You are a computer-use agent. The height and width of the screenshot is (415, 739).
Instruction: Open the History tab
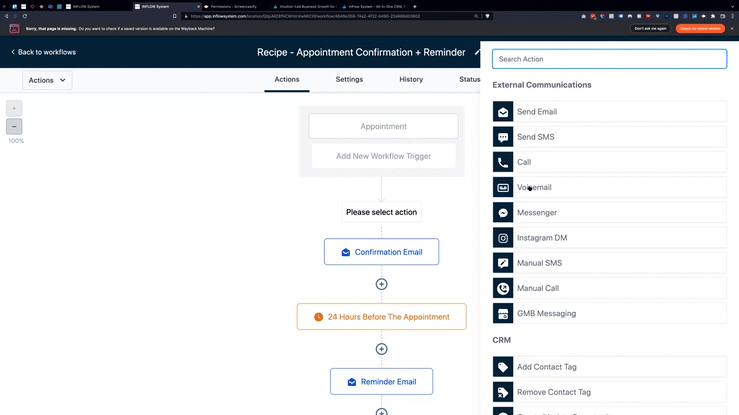click(x=411, y=80)
